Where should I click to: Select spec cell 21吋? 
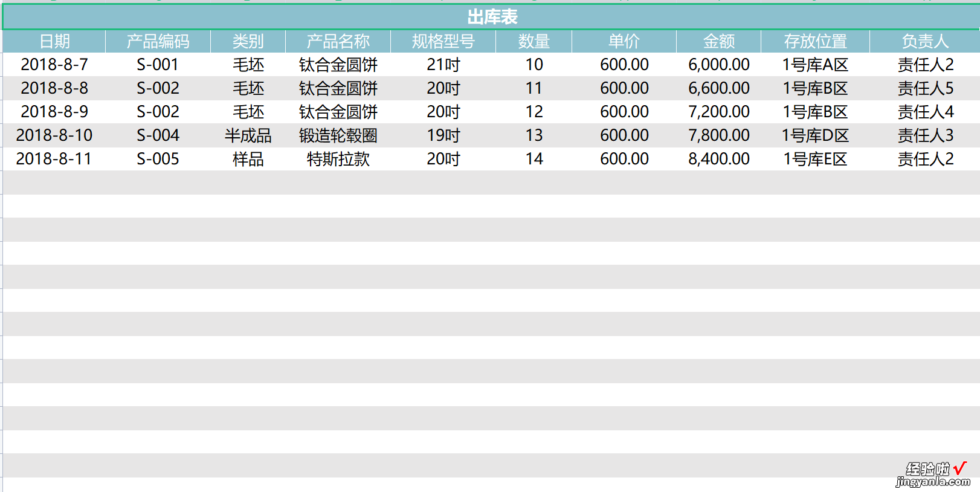coord(443,65)
